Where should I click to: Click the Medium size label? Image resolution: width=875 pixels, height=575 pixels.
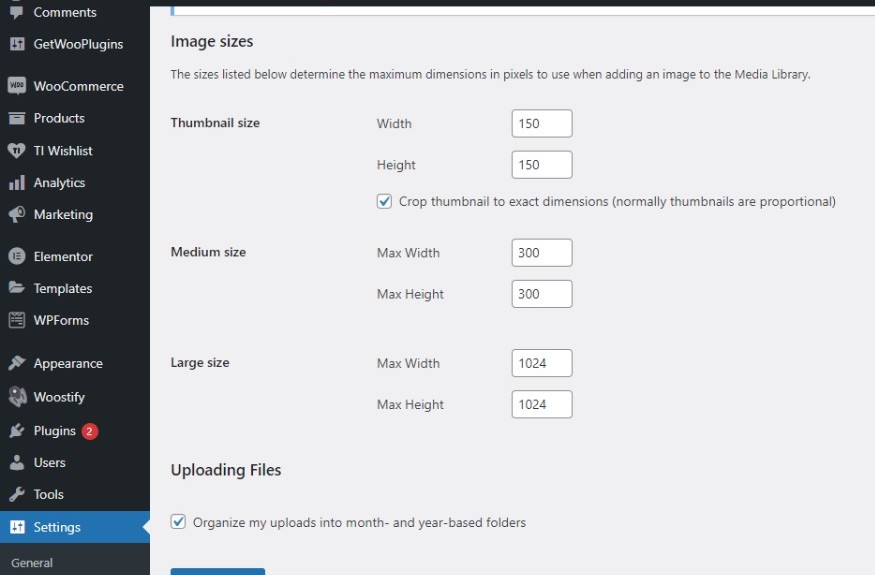(208, 252)
